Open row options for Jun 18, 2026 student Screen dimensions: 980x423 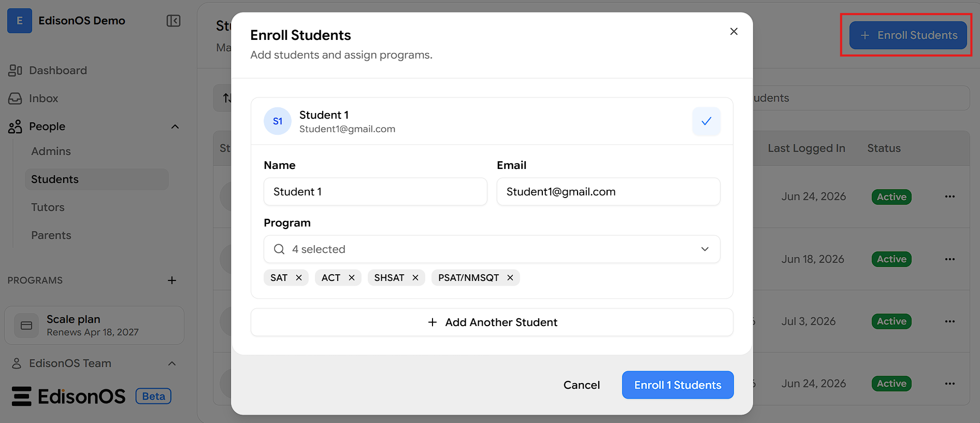click(x=949, y=259)
